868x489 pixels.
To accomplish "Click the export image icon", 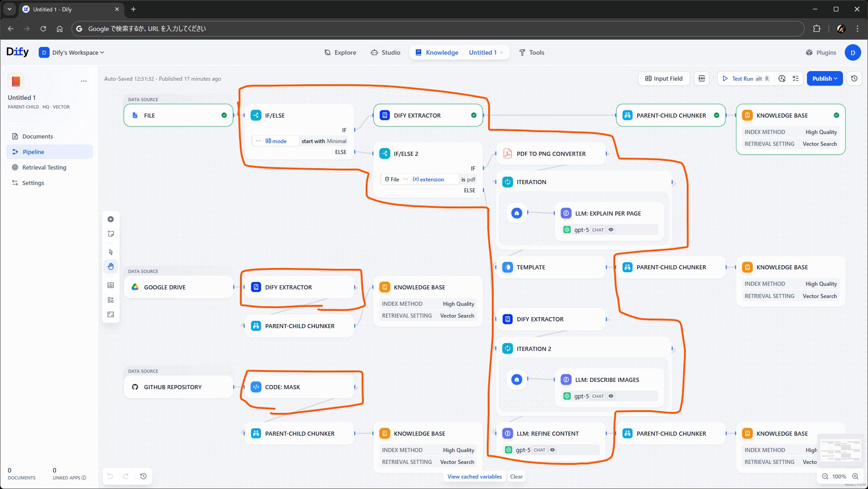I will pyautogui.click(x=111, y=285).
